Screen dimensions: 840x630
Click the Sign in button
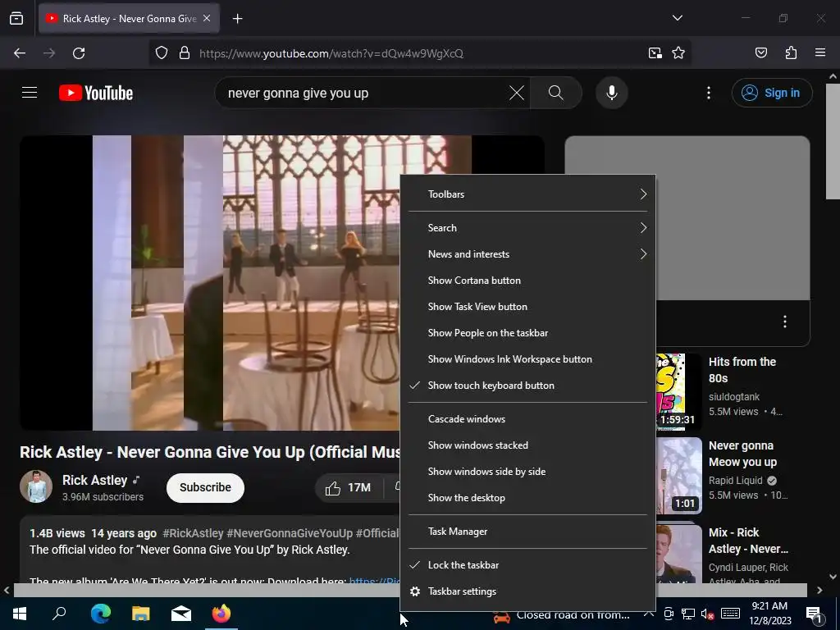(x=772, y=93)
